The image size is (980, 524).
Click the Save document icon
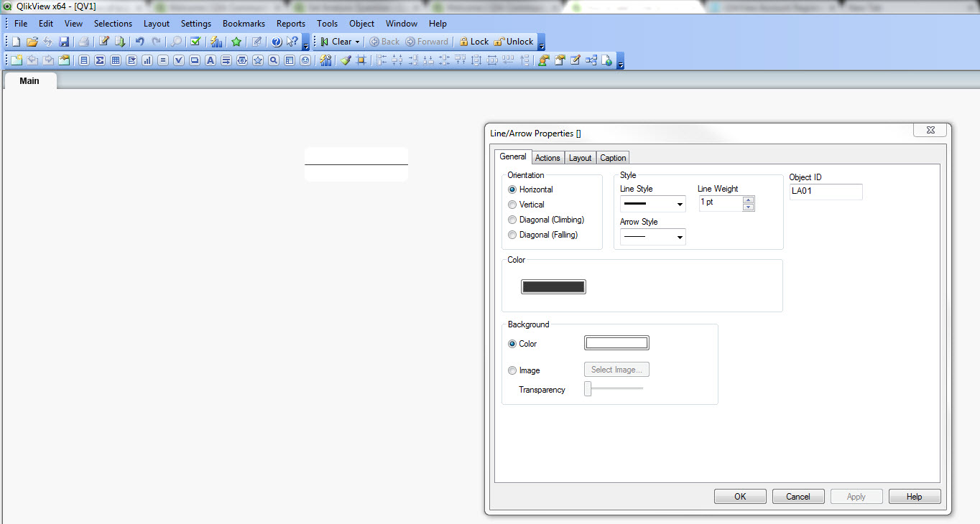(64, 42)
